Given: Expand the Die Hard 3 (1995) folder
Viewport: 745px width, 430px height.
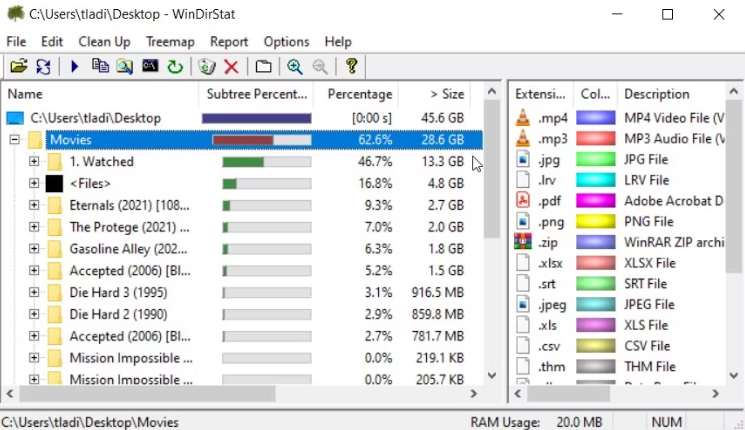Looking at the screenshot, I should pyautogui.click(x=34, y=292).
